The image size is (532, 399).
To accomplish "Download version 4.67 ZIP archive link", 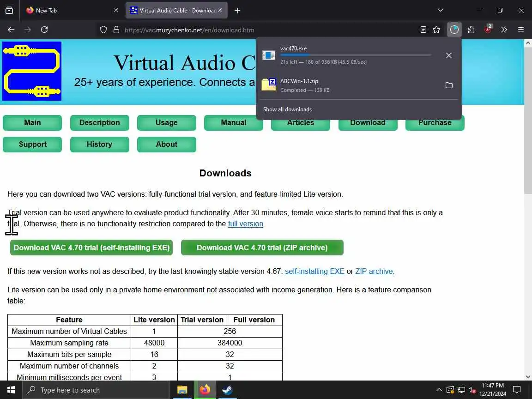I will 374,272.
